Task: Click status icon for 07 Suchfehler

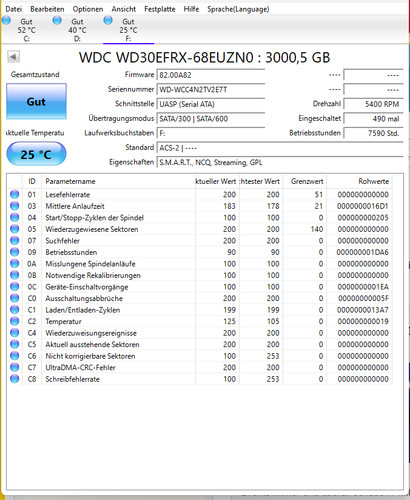Action: 14,241
